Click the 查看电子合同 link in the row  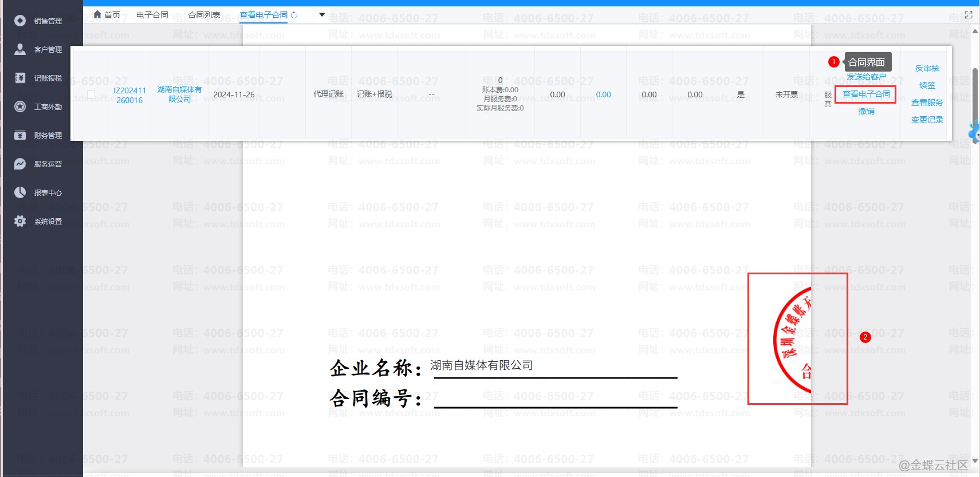pyautogui.click(x=866, y=94)
